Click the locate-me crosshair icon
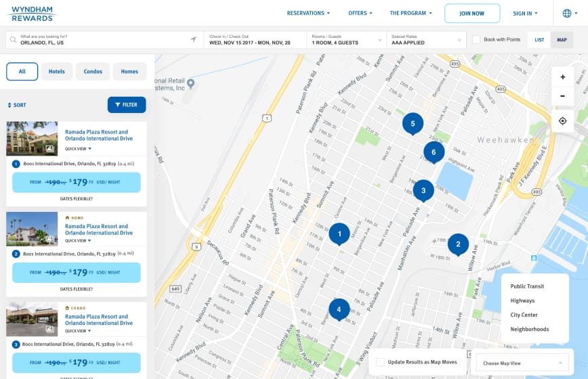588x379 pixels. coord(562,121)
